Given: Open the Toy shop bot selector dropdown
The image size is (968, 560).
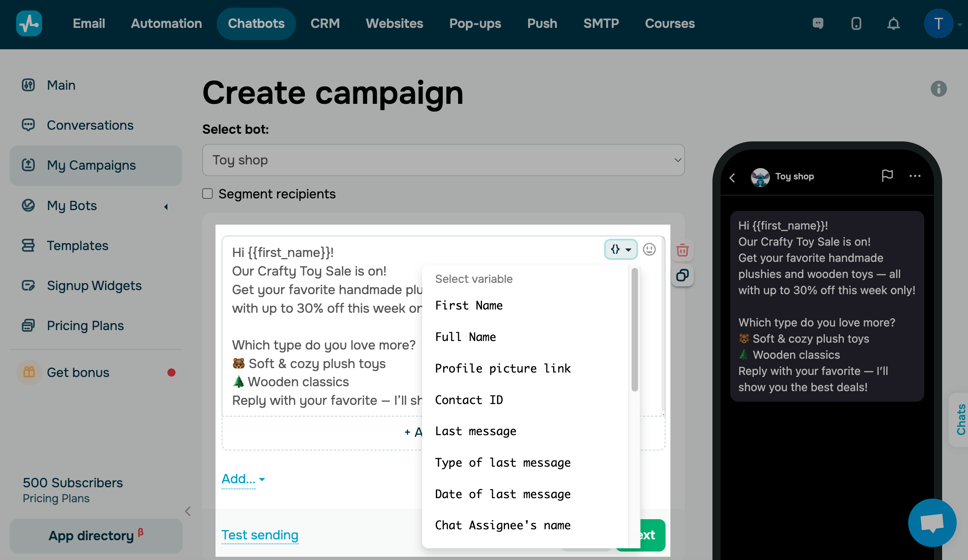Looking at the screenshot, I should pos(443,160).
